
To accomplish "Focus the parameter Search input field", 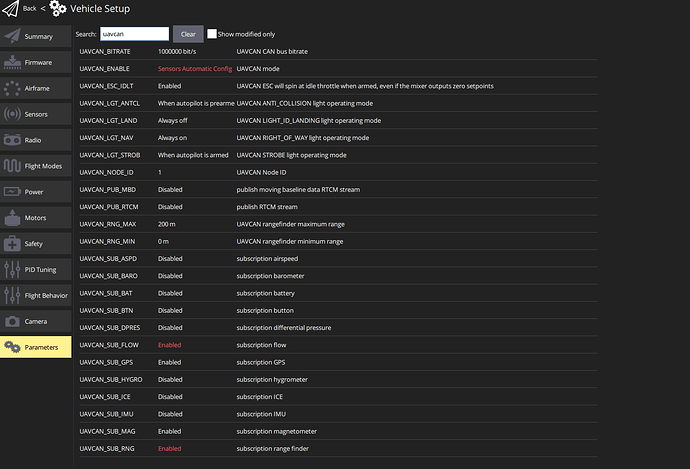I will pyautogui.click(x=134, y=34).
